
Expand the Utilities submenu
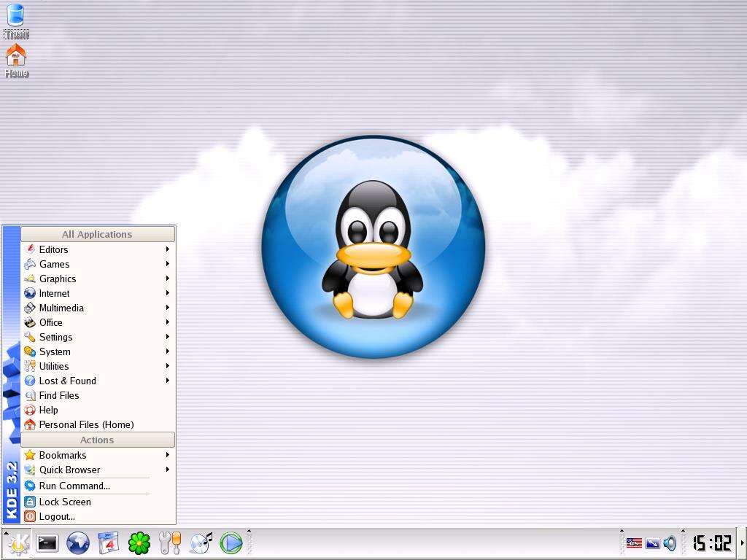(98, 366)
